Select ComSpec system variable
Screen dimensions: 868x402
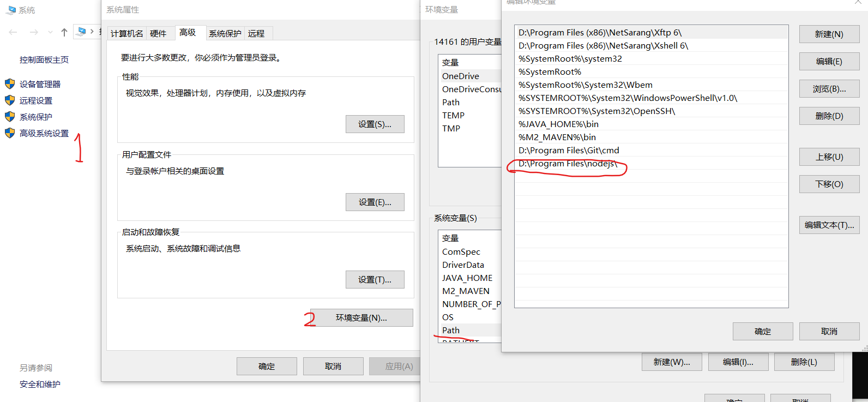pyautogui.click(x=470, y=251)
